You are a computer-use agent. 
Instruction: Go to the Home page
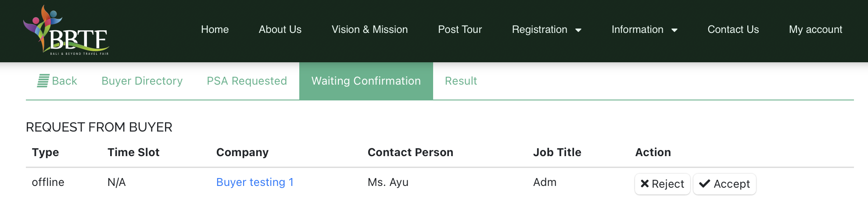point(215,29)
